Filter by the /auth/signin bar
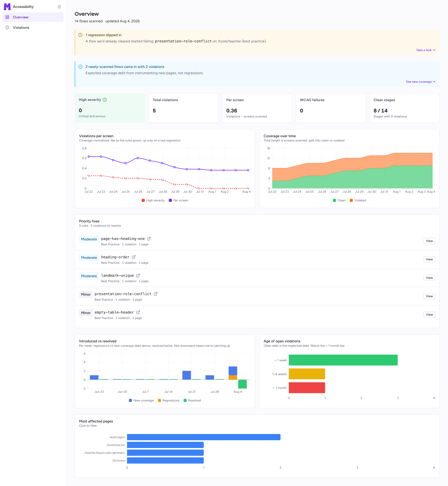The width and height of the screenshot is (448, 486). coord(204,437)
